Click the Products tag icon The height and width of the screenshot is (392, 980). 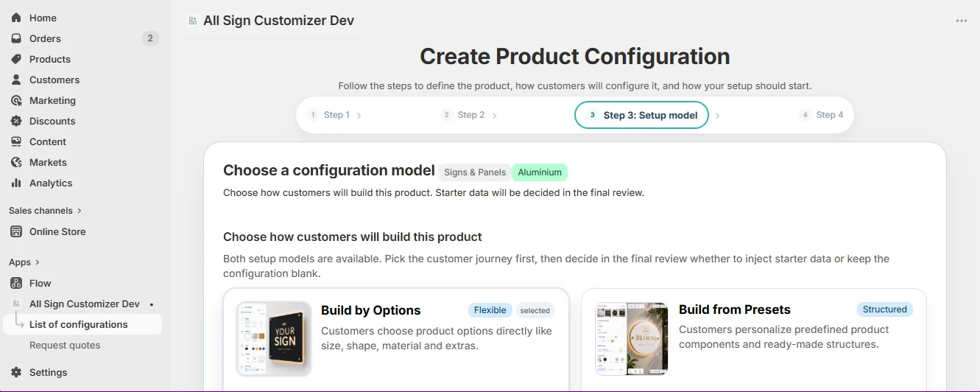tap(16, 59)
